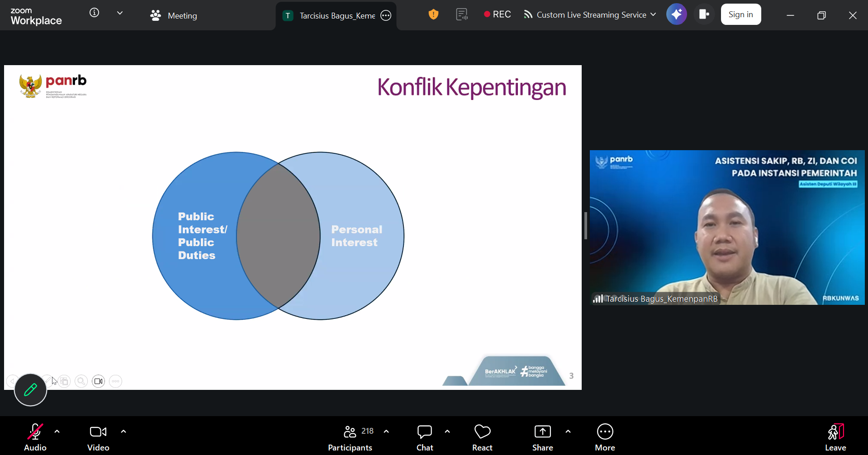
Task: Open the meeting summary notes icon
Action: tap(462, 14)
